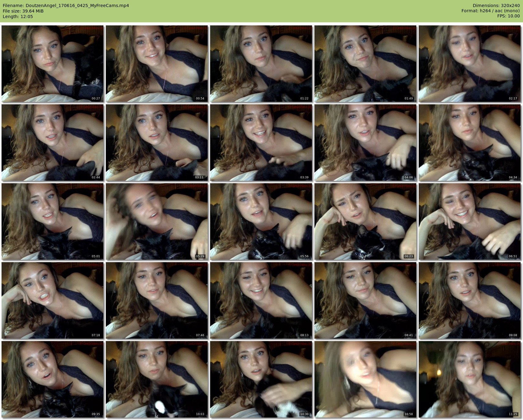This screenshot has height=420, width=523.
Task: Click the 'Format: h264 / aac (mono)' text
Action: 491,11
